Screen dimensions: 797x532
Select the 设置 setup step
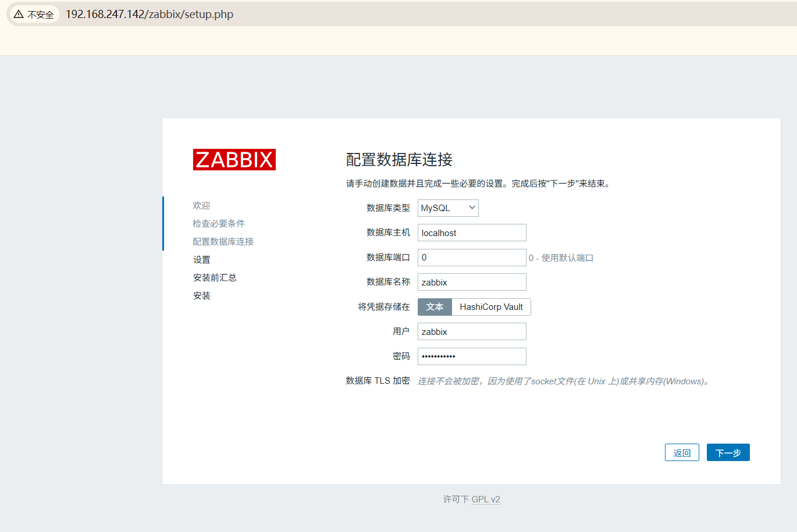202,260
